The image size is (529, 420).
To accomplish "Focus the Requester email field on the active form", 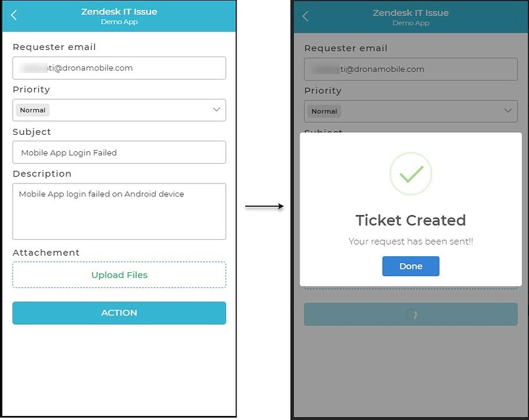I will click(119, 68).
